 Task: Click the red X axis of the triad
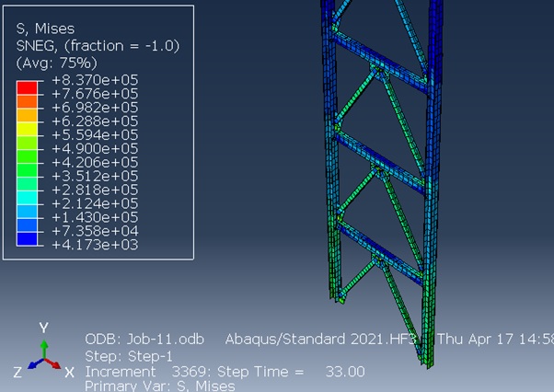click(x=55, y=364)
